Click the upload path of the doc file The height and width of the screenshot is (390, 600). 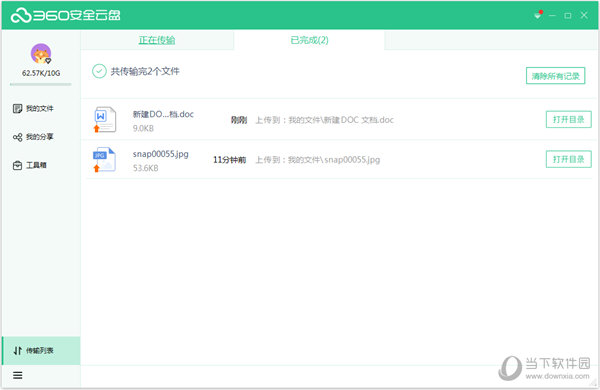(x=324, y=120)
